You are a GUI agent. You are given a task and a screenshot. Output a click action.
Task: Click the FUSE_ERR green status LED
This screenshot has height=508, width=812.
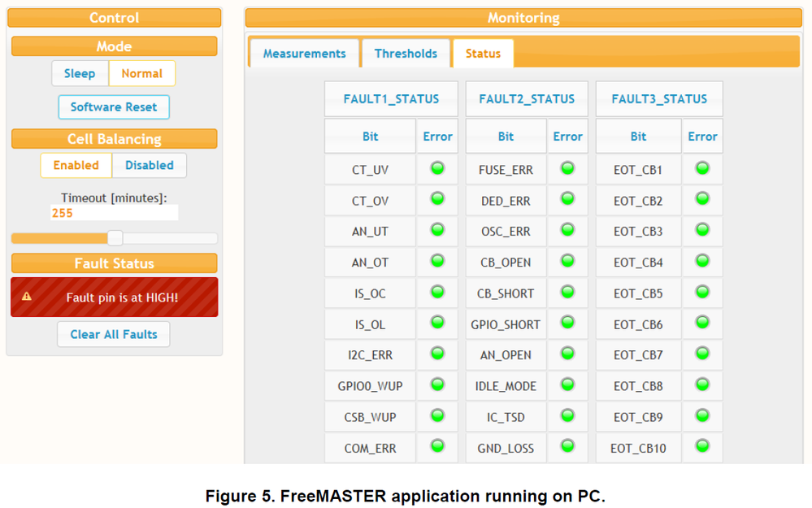point(567,168)
